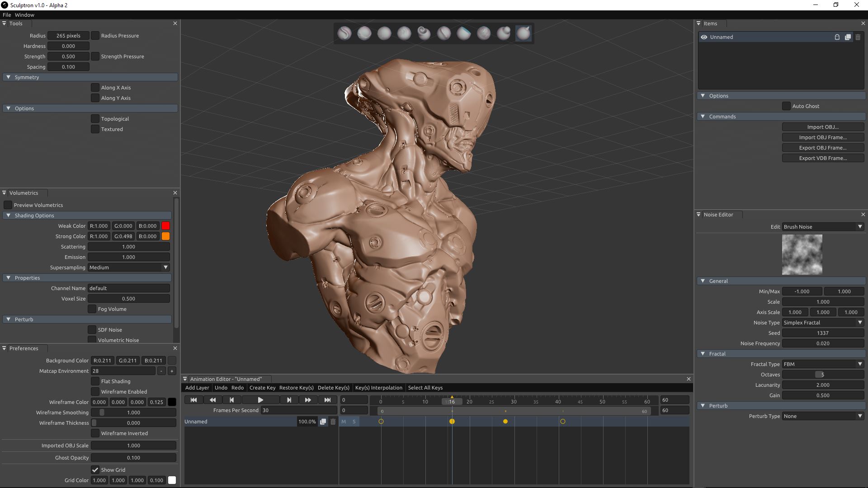Open the Noise Type dropdown
The width and height of the screenshot is (868, 488).
tap(823, 323)
